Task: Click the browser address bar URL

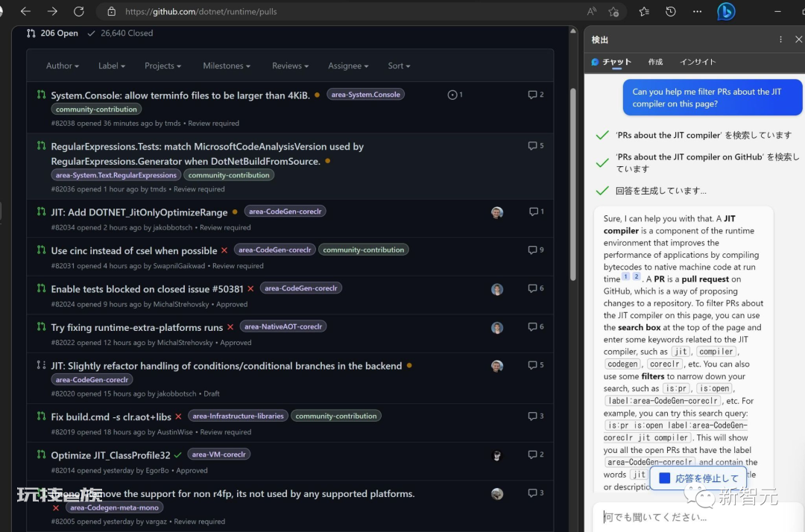Action: pyautogui.click(x=201, y=11)
